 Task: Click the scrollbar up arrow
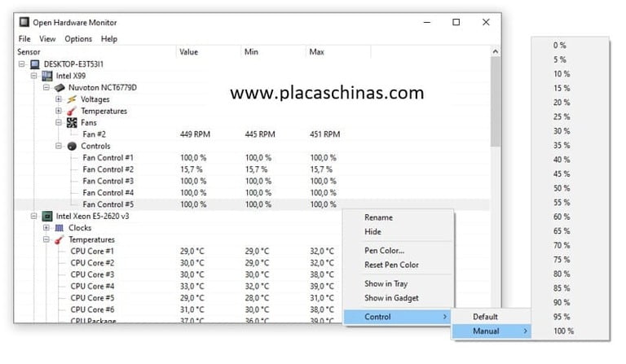click(495, 51)
